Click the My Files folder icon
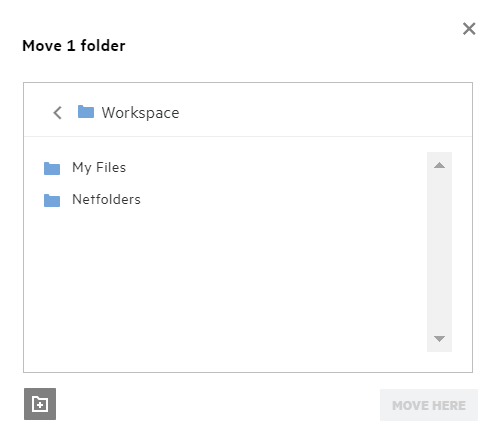The width and height of the screenshot is (498, 441). coord(52,168)
